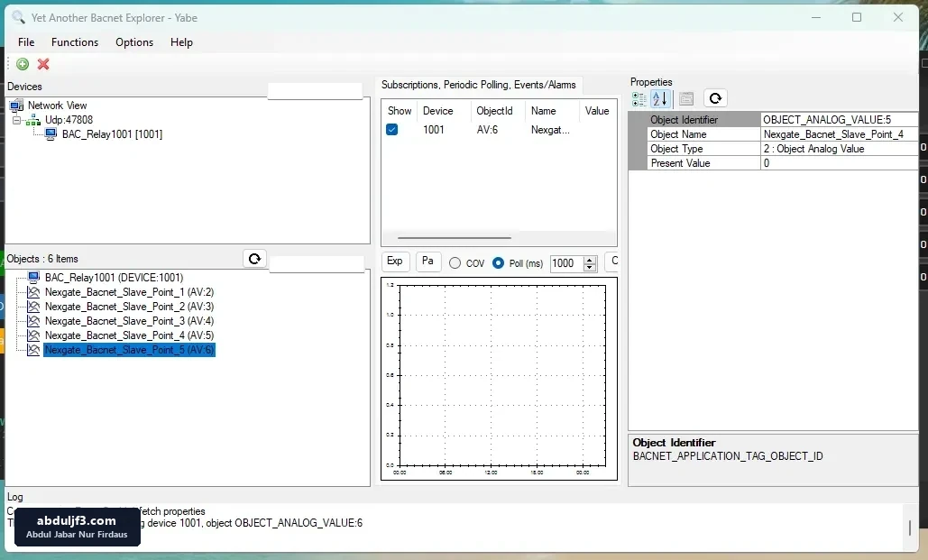Click the green add device icon
Viewport: 928px width, 560px height.
tap(23, 64)
